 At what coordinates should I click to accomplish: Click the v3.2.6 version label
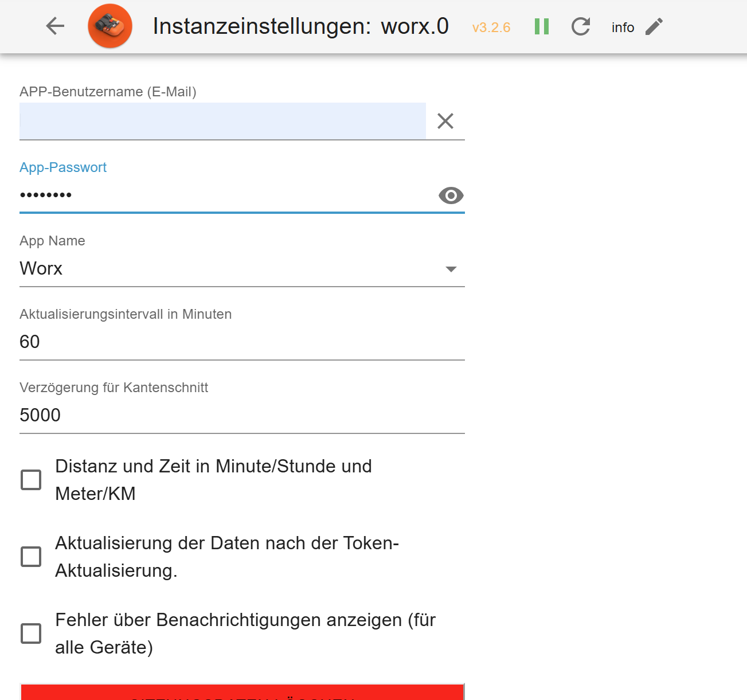pyautogui.click(x=491, y=28)
